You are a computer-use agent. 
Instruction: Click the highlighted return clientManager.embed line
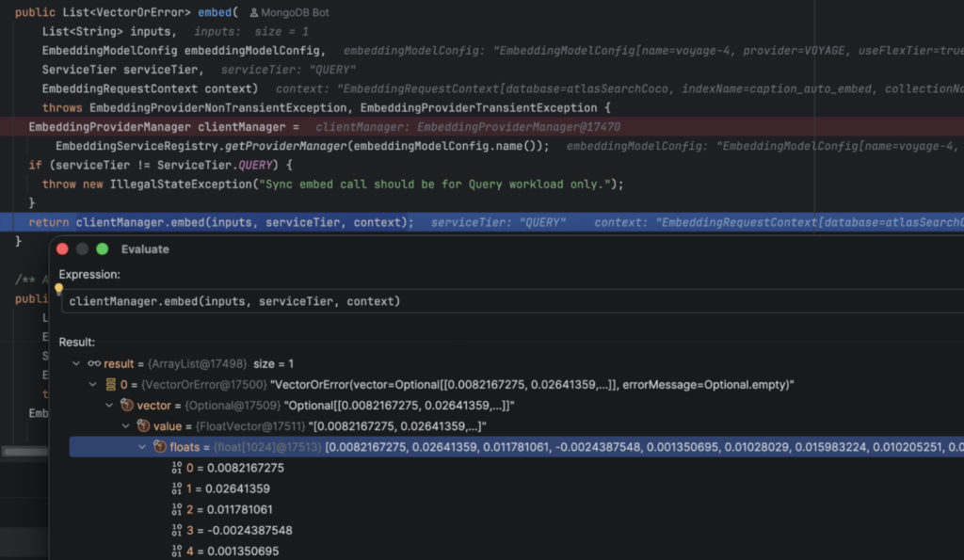pos(482,222)
